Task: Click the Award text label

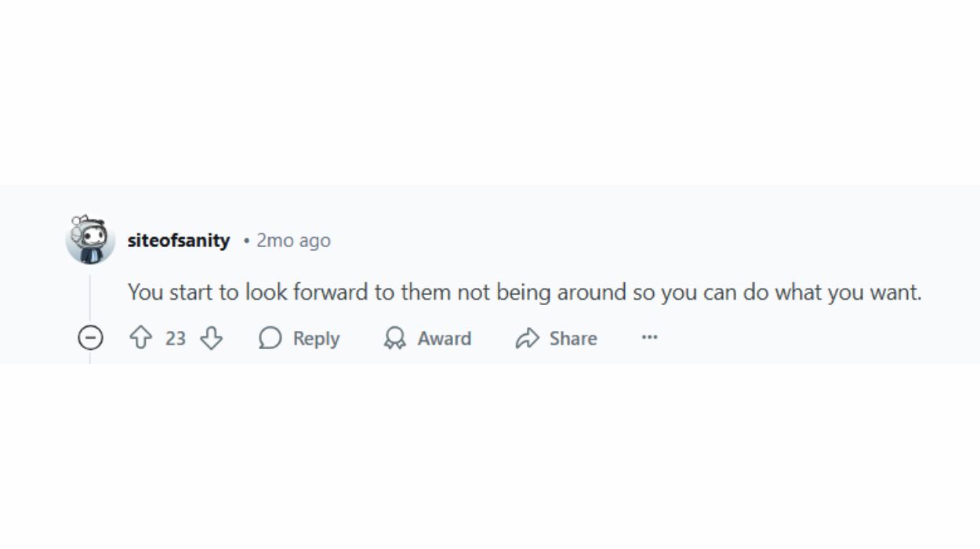Action: [445, 338]
